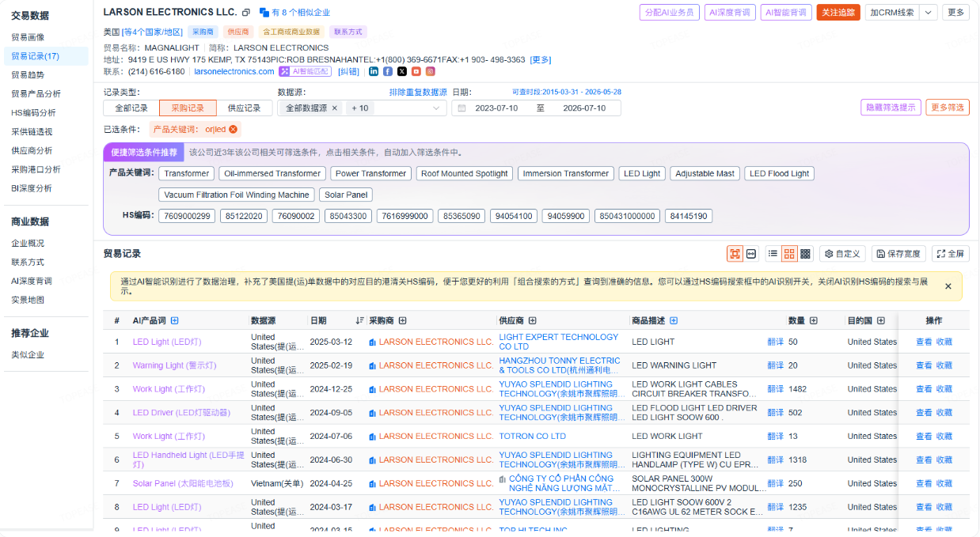Click AI深度背调 button
The image size is (980, 537).
click(x=729, y=13)
